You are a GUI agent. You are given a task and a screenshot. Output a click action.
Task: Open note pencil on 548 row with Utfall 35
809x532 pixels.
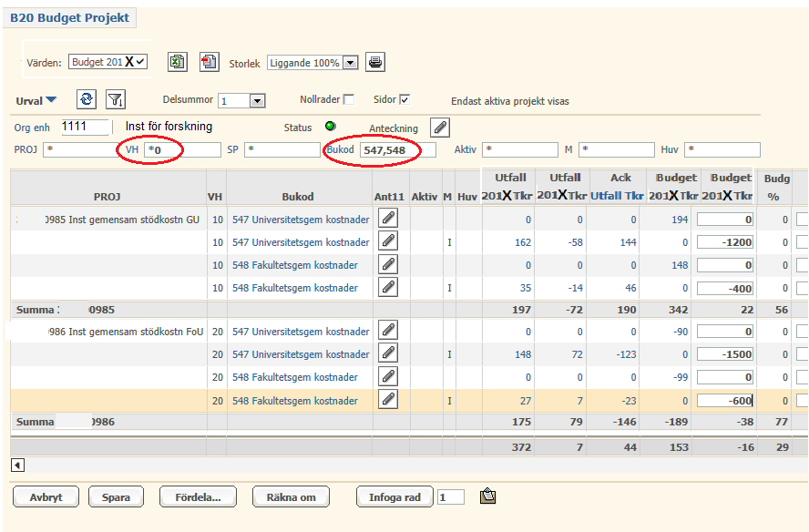coord(388,287)
